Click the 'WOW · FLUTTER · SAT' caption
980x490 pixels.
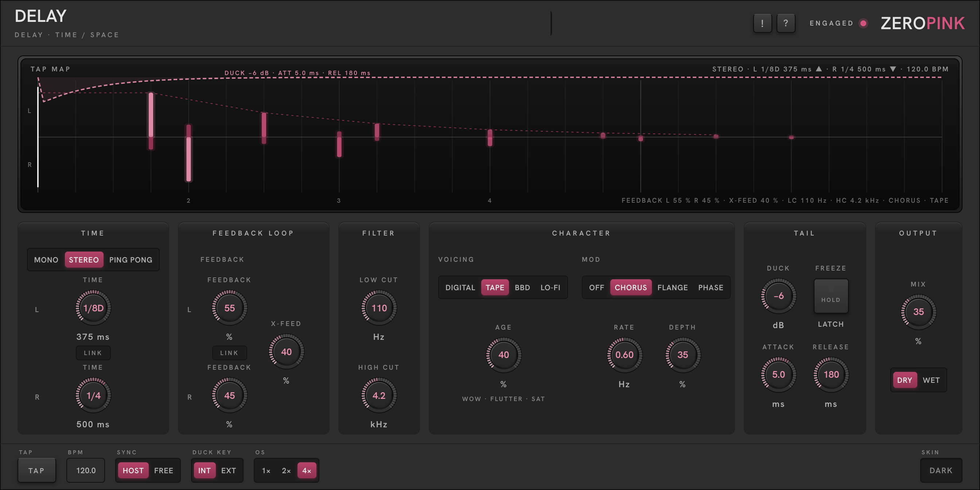504,399
